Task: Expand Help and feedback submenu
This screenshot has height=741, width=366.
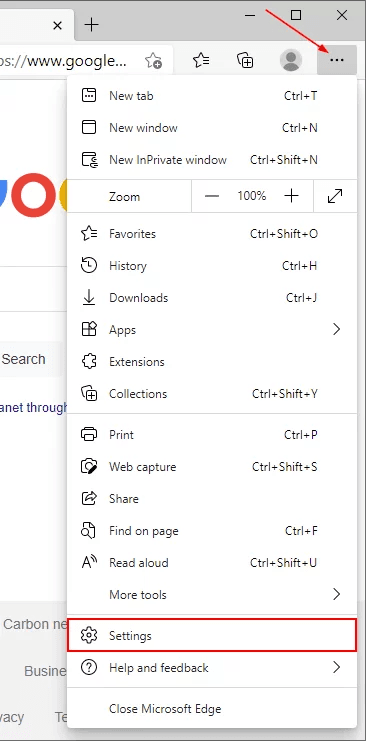Action: pyautogui.click(x=212, y=668)
